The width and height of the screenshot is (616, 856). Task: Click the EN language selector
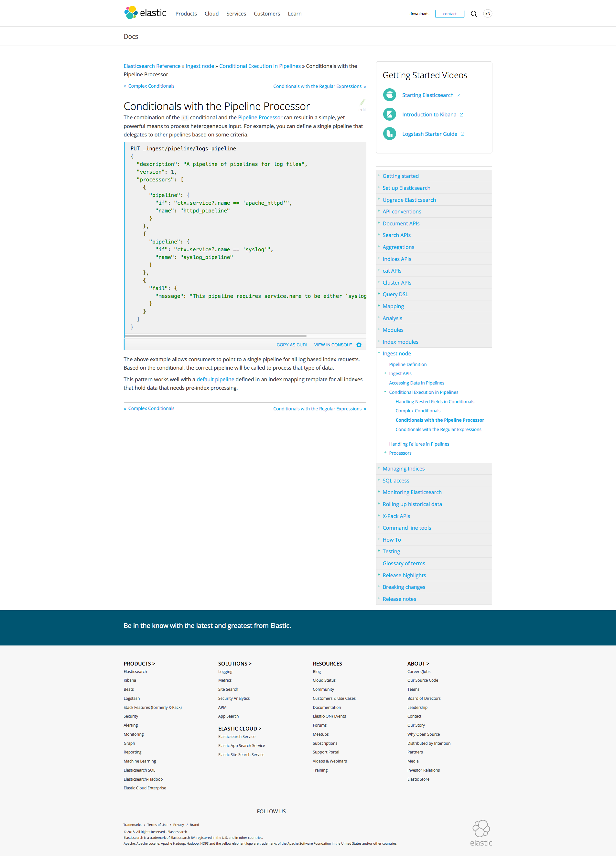coord(488,14)
